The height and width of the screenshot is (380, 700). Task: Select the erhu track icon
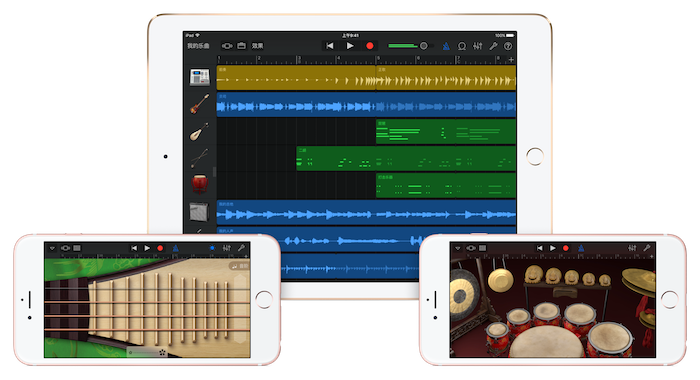coord(200,158)
